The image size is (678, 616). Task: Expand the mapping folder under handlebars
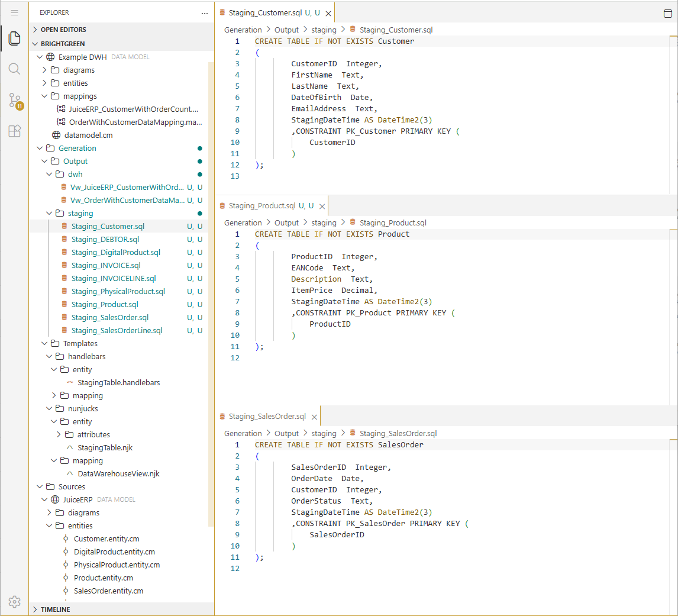pyautogui.click(x=54, y=395)
